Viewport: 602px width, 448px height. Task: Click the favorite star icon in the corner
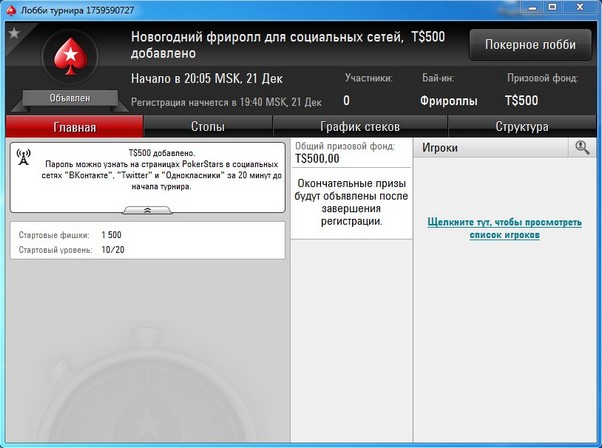point(14,33)
